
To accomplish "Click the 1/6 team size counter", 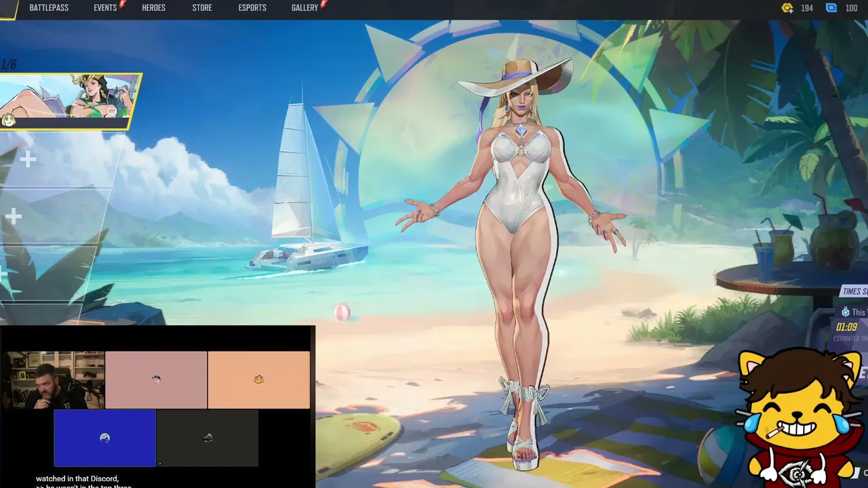I will [x=8, y=64].
